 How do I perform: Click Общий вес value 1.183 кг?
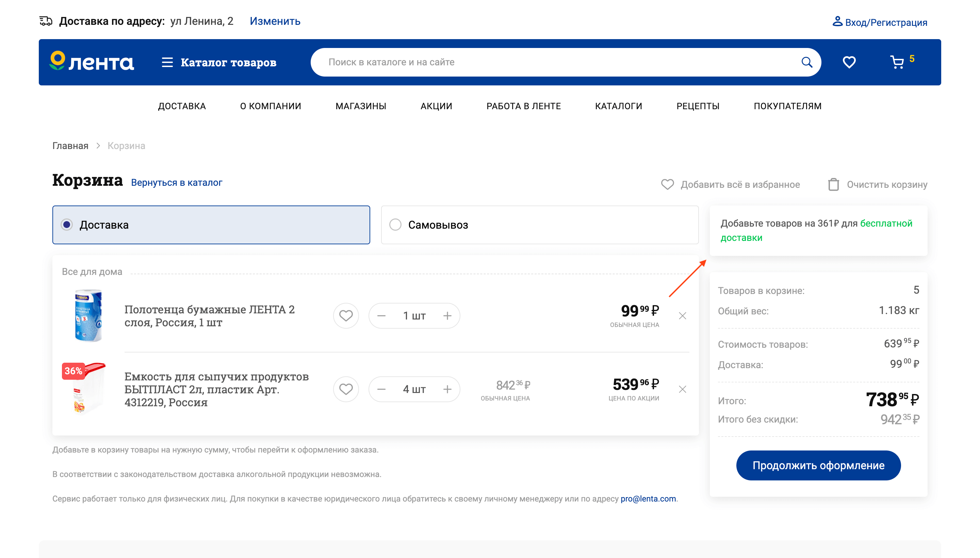tap(898, 310)
